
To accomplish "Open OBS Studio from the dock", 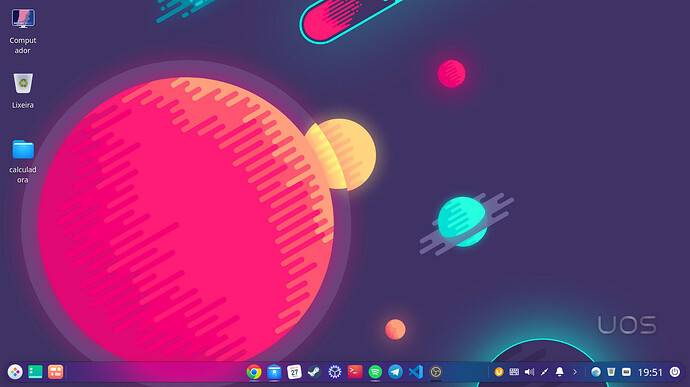I will click(436, 372).
